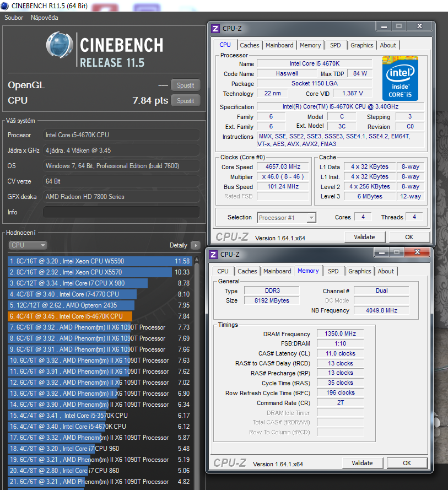Image resolution: width=448 pixels, height=490 pixels.
Task: Select the Intel Core i7 CPU 860 row
Action: point(100,471)
